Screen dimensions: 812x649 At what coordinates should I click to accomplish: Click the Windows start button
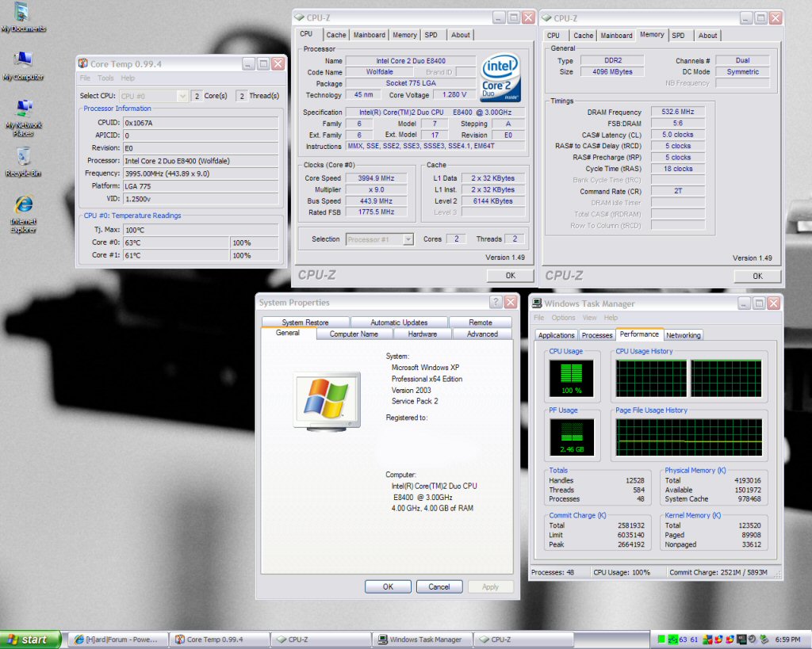pos(30,639)
